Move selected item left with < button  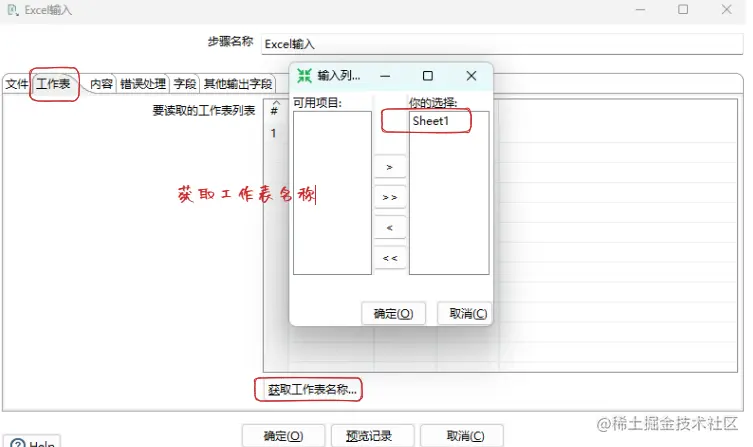[389, 228]
